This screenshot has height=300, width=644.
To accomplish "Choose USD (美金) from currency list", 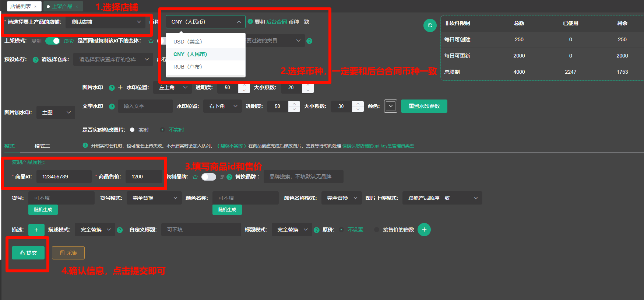I will 188,42.
